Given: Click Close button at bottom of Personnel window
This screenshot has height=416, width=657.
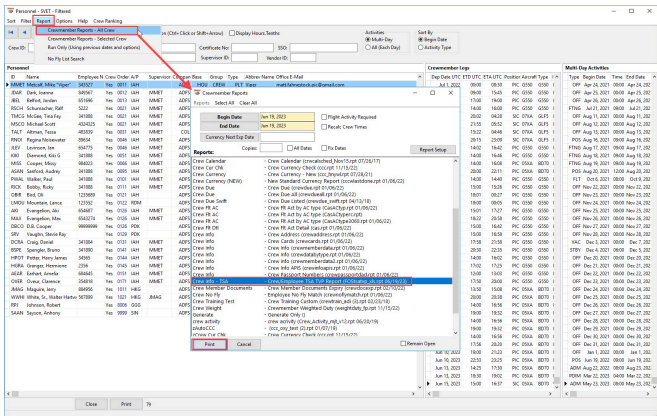Looking at the screenshot, I should pos(91,404).
